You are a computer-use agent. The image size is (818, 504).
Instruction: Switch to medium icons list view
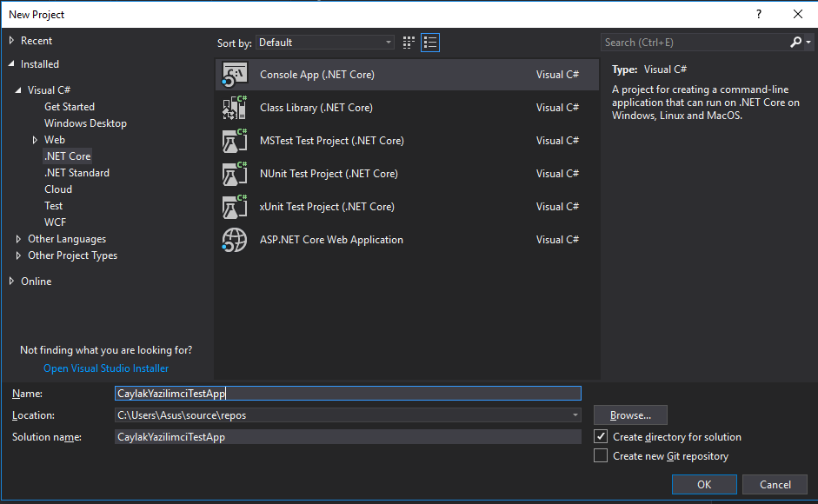pyautogui.click(x=430, y=43)
